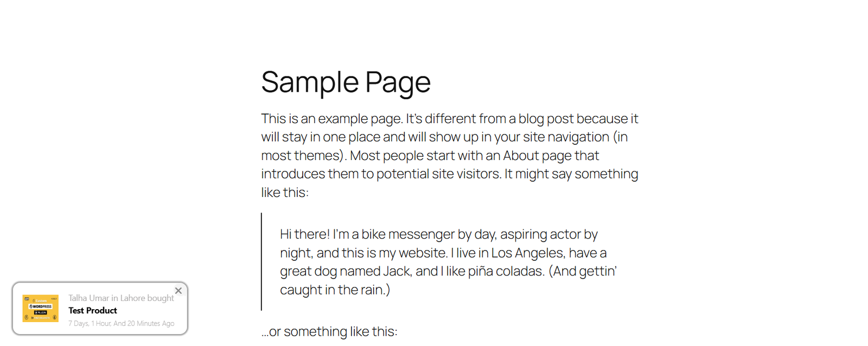The height and width of the screenshot is (346, 868).
Task: Click the 'Talha Umar in Lahore bought' text
Action: [121, 298]
